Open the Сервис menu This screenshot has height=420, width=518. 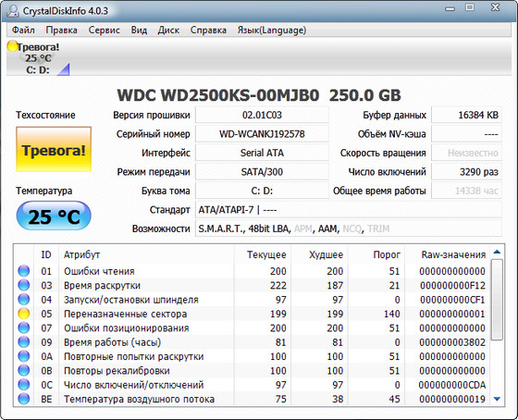point(104,31)
